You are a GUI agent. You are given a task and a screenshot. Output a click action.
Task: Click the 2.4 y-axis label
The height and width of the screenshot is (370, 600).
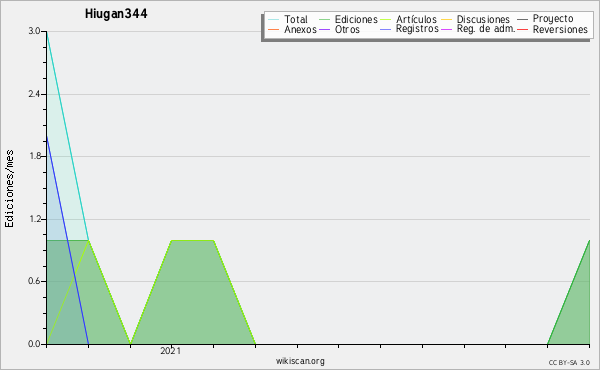pyautogui.click(x=34, y=94)
